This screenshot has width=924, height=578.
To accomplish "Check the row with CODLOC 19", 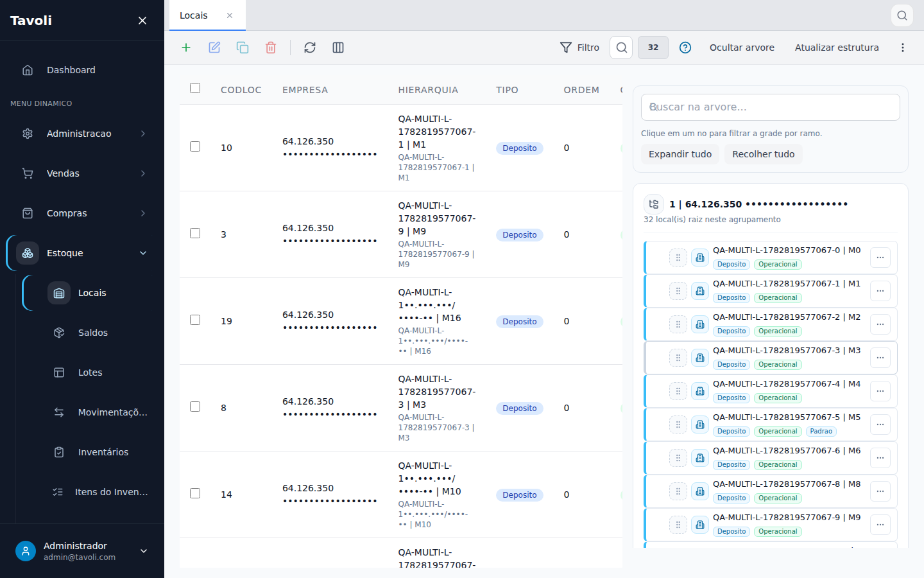I will [195, 320].
